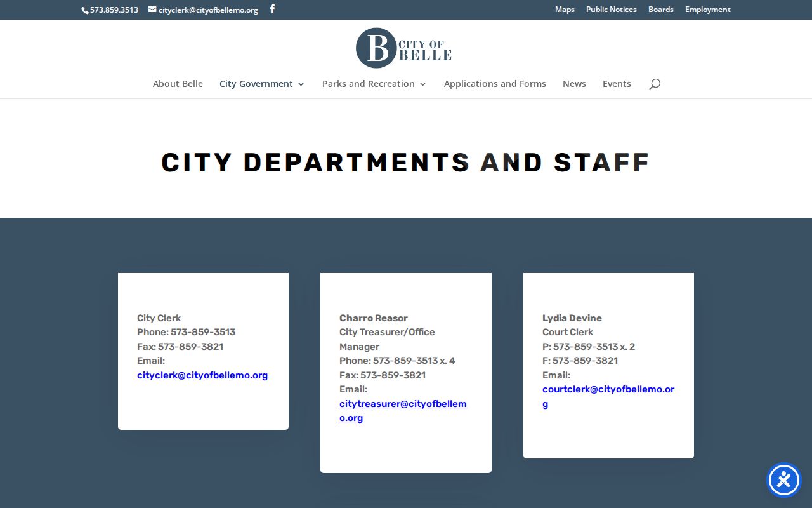
Task: Click the City Treasurer/Office Manager title
Action: point(387,339)
